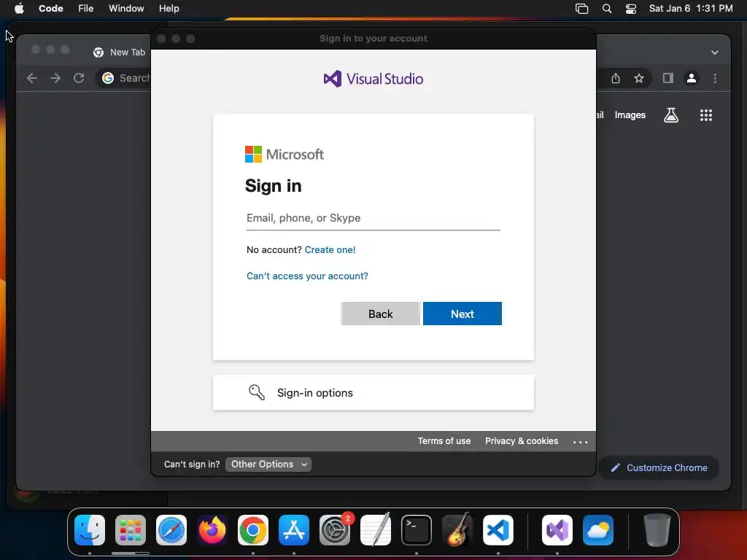Open the Chrome profile avatar
Screen dimensions: 747x560
tap(692, 78)
